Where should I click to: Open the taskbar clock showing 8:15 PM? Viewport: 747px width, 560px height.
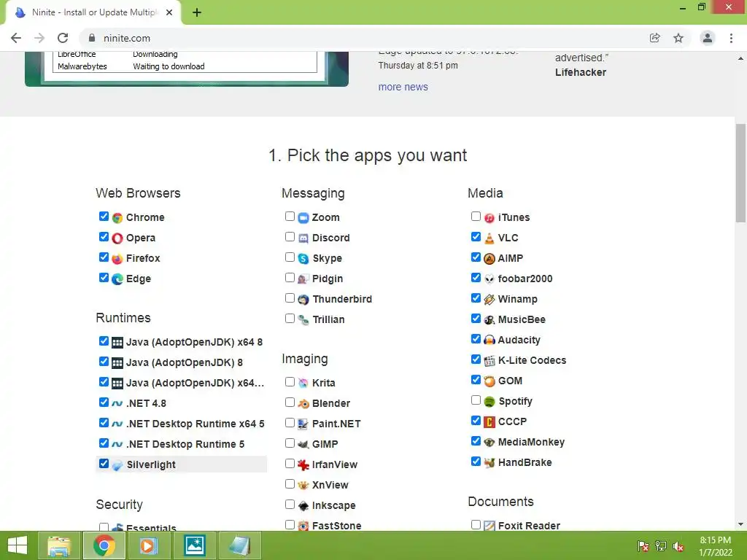(716, 546)
